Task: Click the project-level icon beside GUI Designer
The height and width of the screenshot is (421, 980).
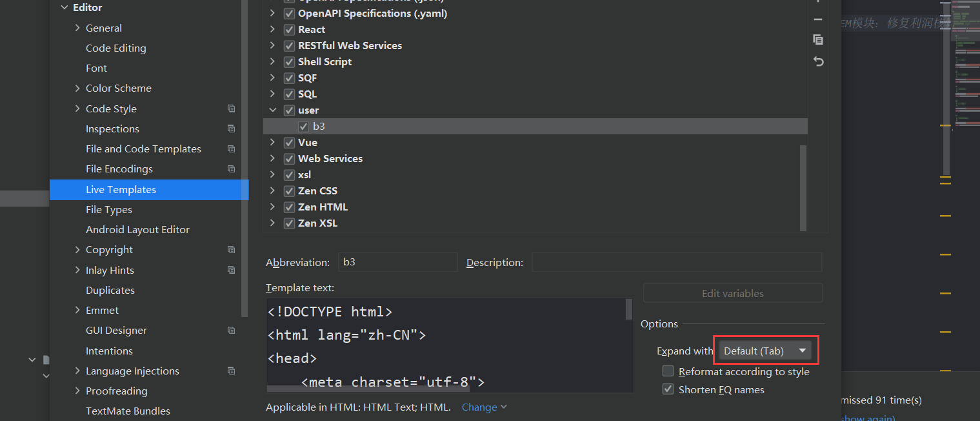Action: tap(231, 331)
